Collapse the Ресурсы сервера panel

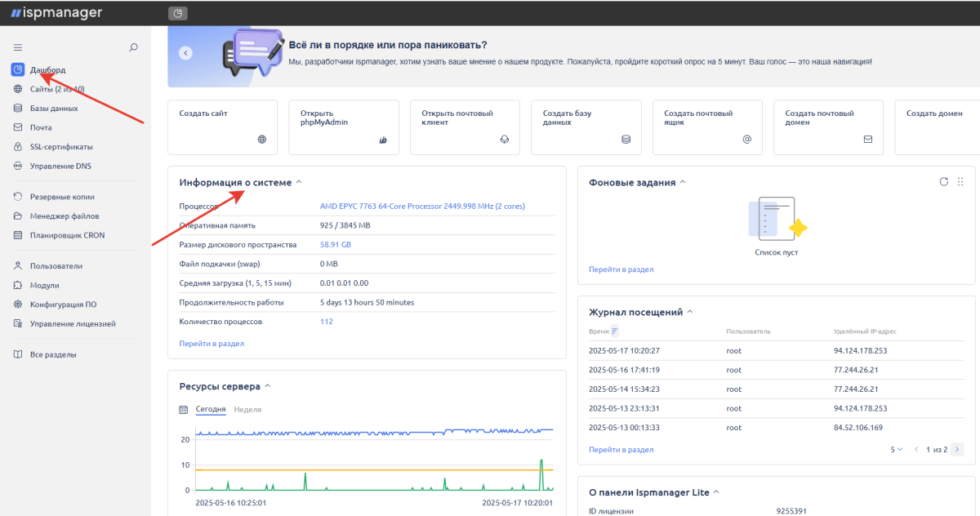[x=268, y=386]
